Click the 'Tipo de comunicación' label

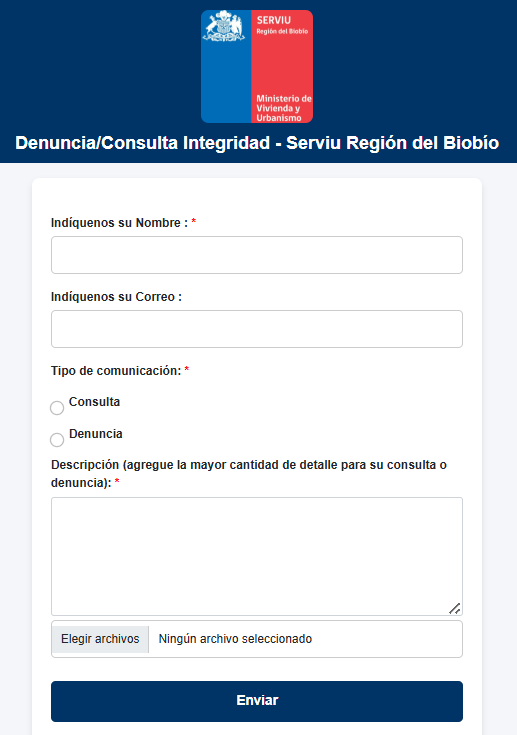[x=116, y=371]
